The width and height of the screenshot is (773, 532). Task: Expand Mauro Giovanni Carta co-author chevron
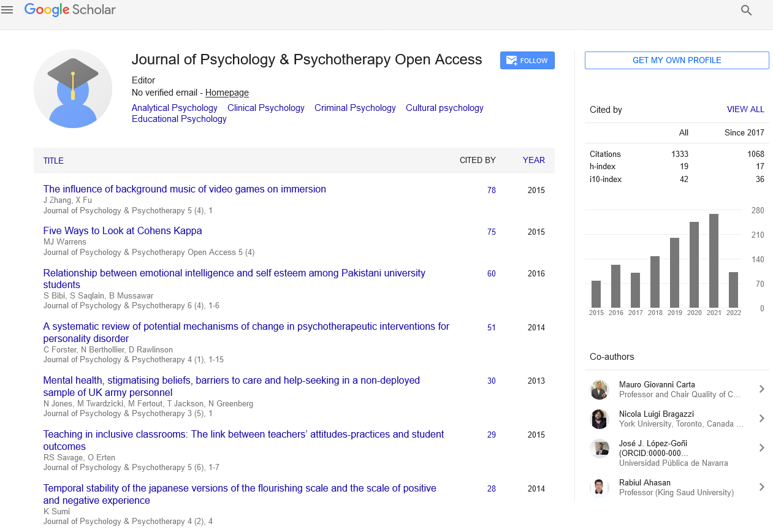click(x=761, y=389)
